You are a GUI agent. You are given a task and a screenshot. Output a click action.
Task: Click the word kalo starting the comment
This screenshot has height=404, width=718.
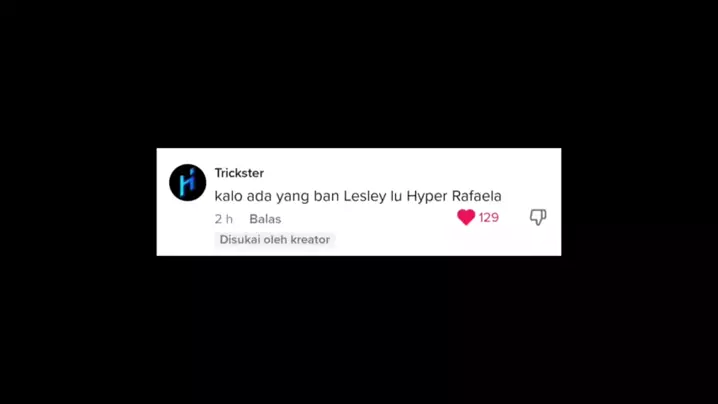pyautogui.click(x=229, y=196)
